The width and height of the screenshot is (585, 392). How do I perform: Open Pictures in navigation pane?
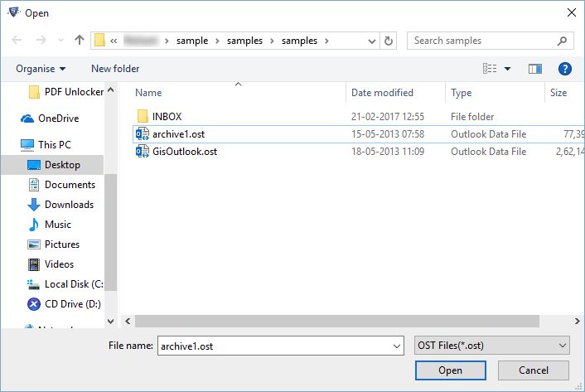tap(54, 244)
